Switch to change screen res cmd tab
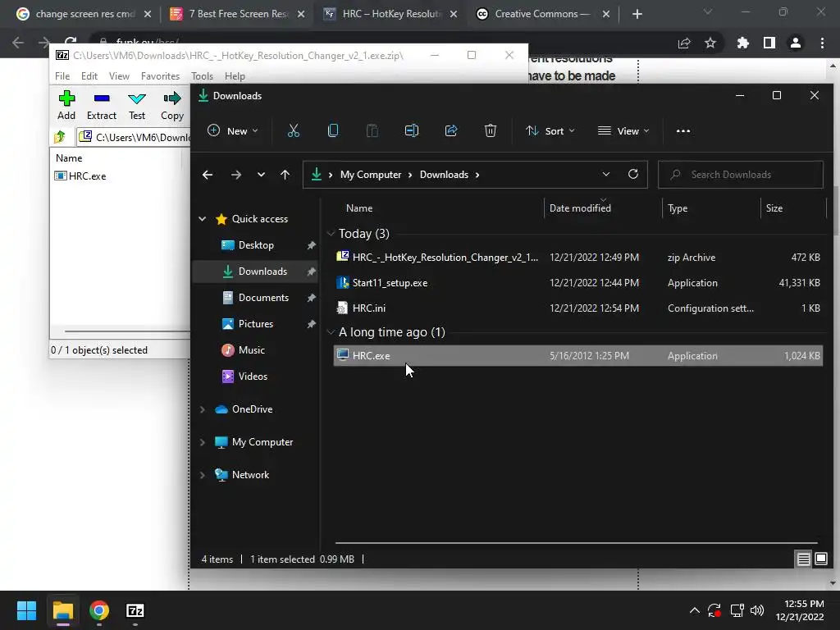This screenshot has height=630, width=840. [x=84, y=14]
